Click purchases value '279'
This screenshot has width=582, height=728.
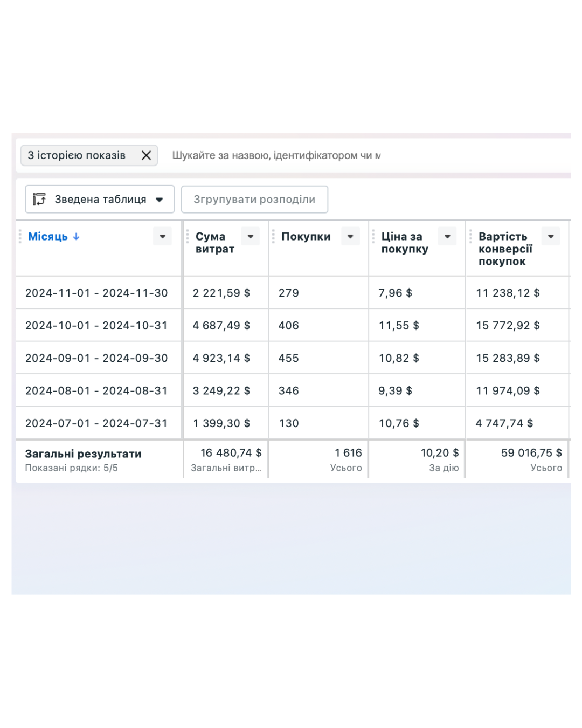[289, 293]
